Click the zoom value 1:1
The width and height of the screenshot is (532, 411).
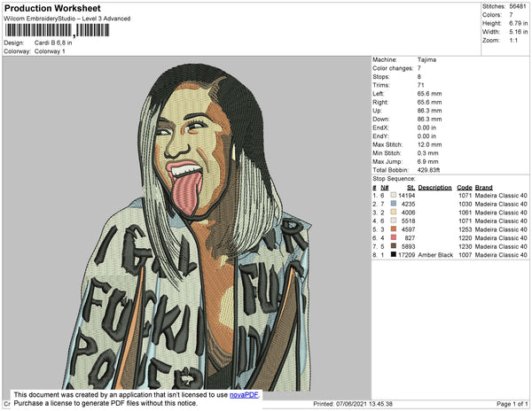513,41
